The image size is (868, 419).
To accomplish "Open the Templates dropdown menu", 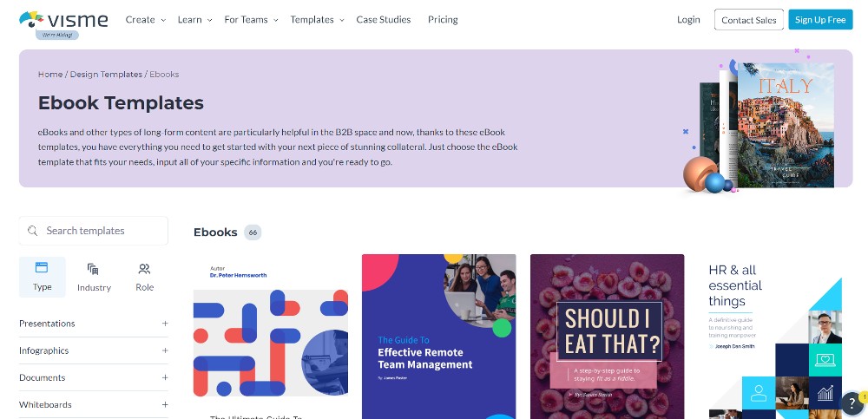I will (317, 19).
